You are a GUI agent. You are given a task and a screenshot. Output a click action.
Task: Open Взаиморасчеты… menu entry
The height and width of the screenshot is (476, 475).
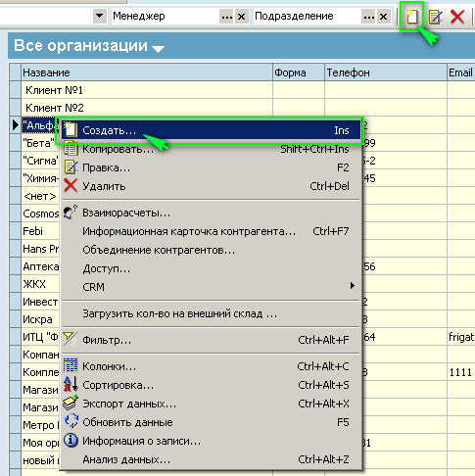[212, 213]
